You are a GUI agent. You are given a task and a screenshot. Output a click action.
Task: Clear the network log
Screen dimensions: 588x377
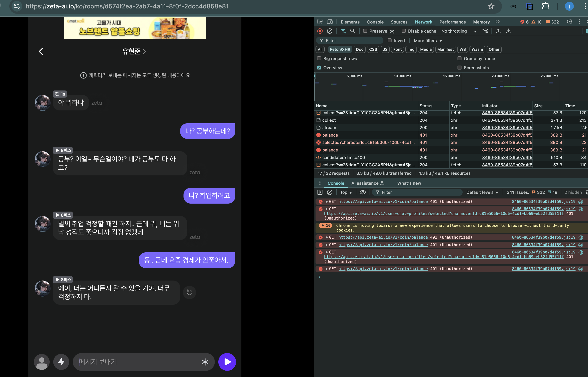(x=330, y=31)
